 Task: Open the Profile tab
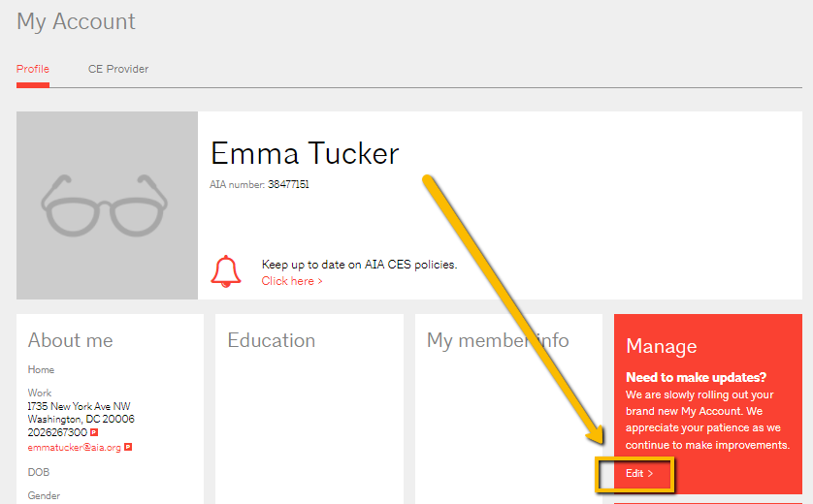click(33, 69)
